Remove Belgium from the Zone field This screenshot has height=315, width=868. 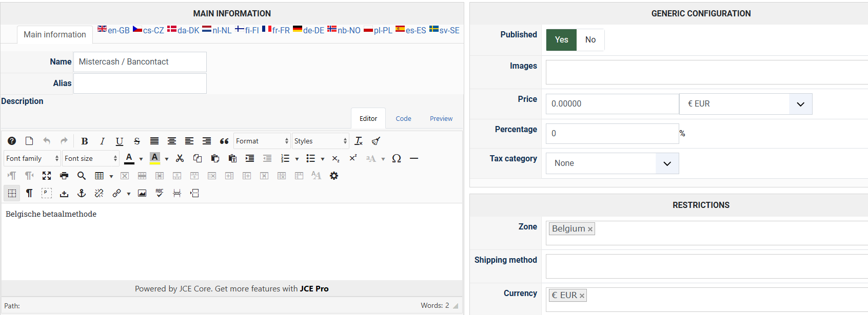(x=590, y=229)
